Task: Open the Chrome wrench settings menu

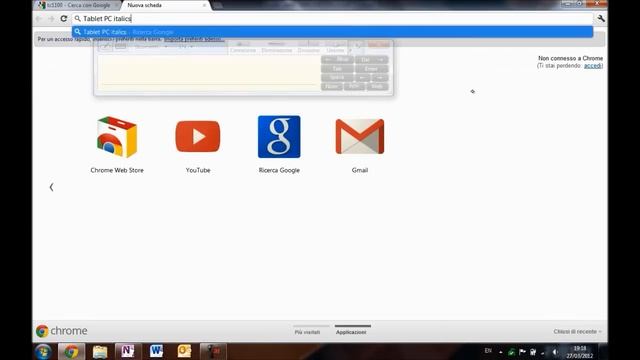Action: tap(601, 18)
